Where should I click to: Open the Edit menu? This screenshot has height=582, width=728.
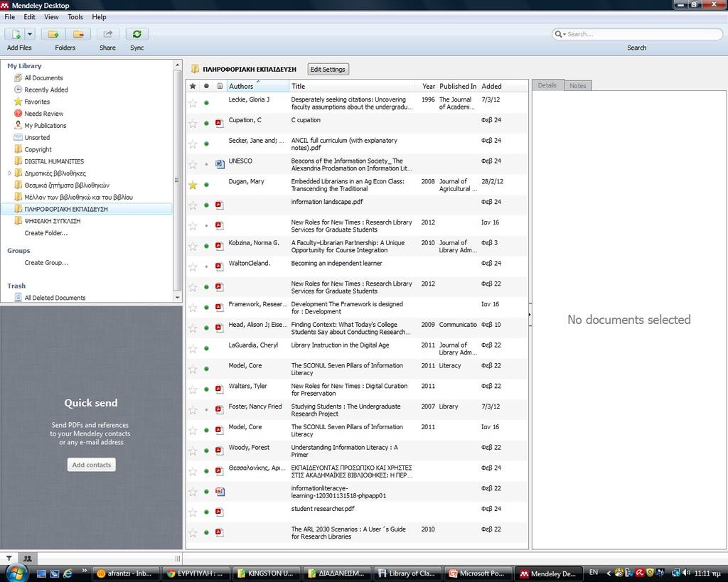(29, 17)
